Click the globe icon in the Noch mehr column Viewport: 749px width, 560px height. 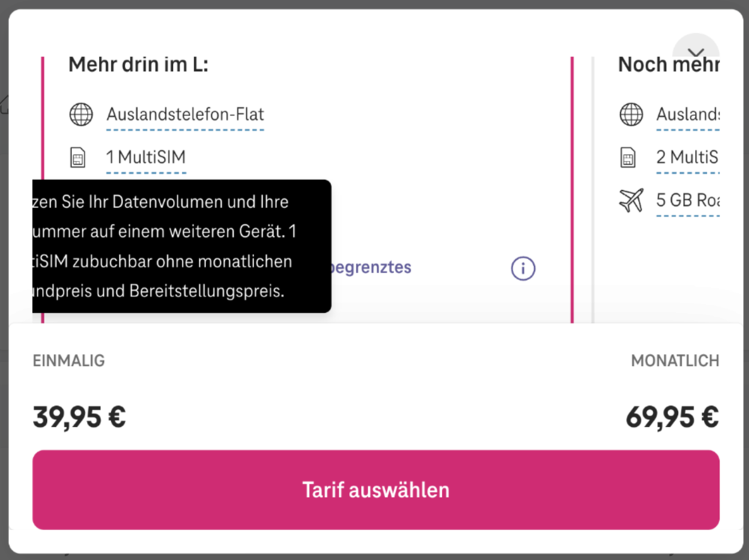[x=631, y=115]
